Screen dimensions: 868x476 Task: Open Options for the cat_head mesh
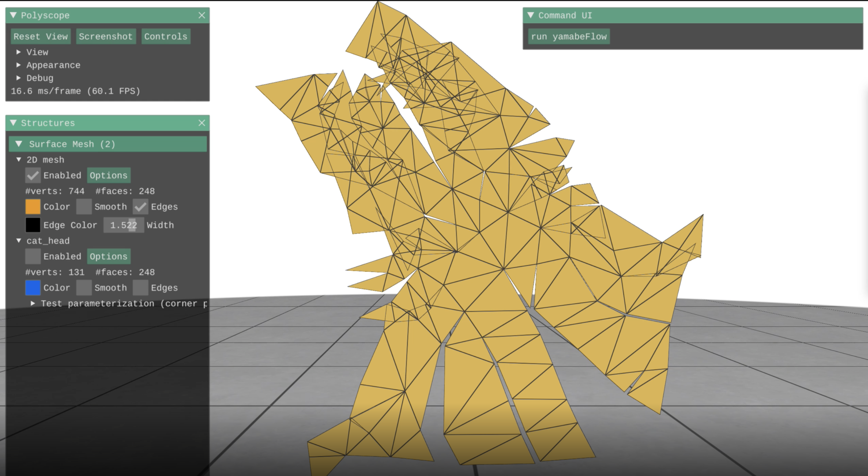pyautogui.click(x=109, y=256)
